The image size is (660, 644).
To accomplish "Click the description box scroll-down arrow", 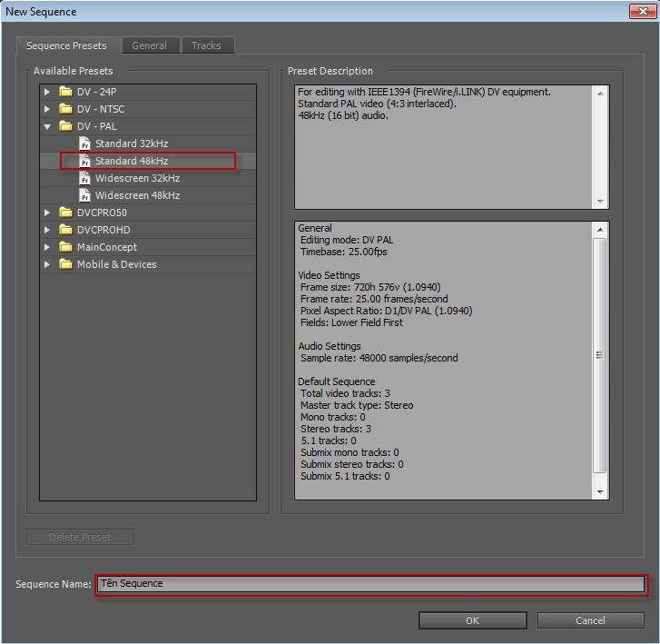I will tap(600, 202).
